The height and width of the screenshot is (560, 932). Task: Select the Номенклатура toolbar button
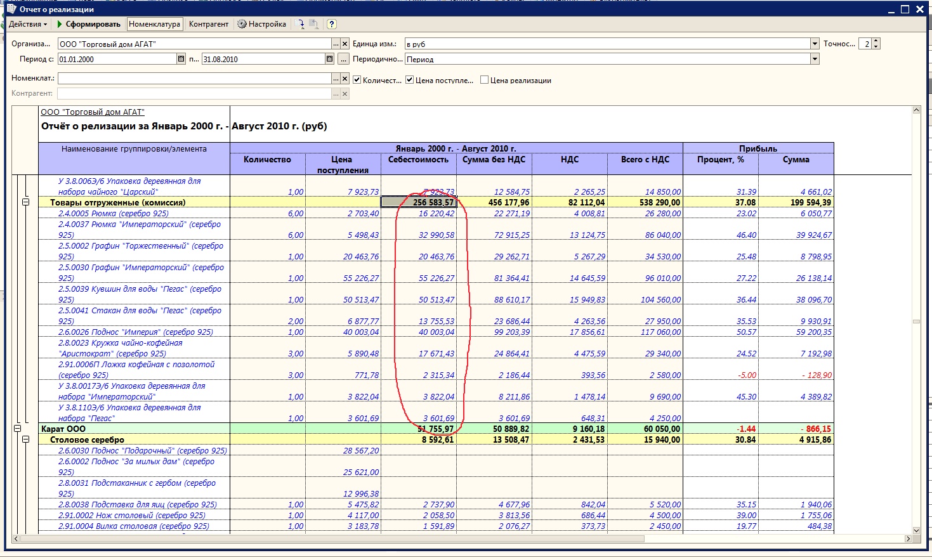click(x=154, y=24)
